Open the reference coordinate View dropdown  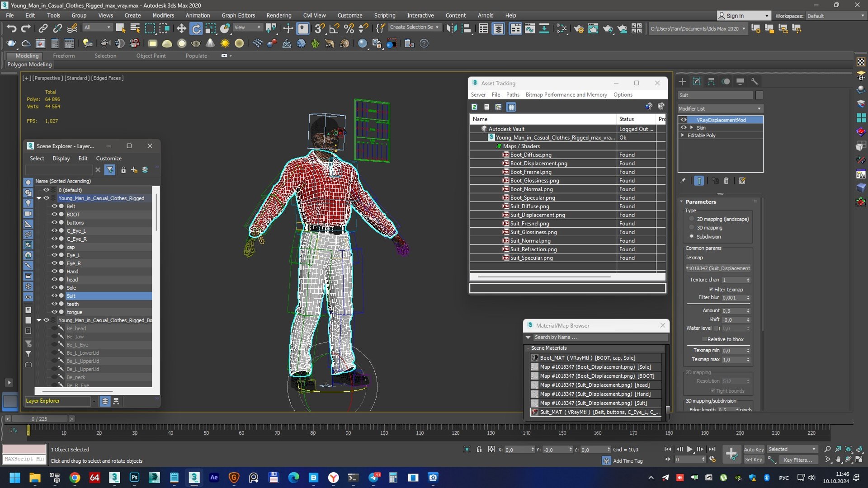pos(247,28)
